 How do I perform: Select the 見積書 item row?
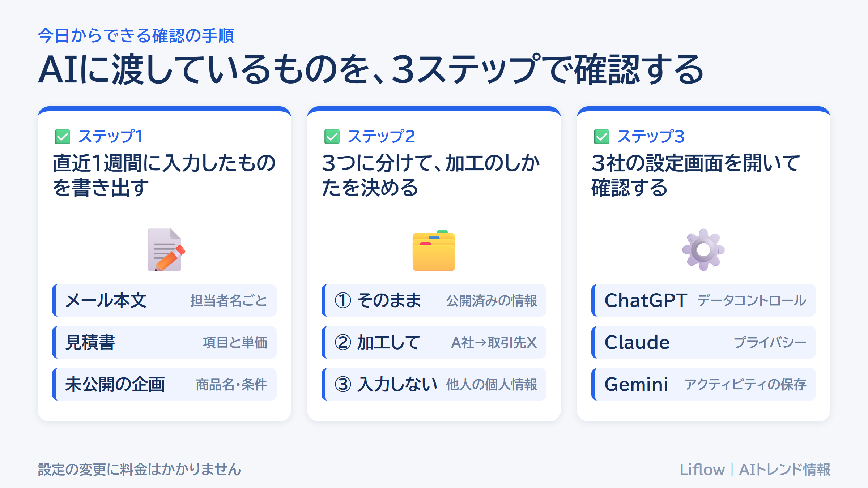pyautogui.click(x=164, y=342)
